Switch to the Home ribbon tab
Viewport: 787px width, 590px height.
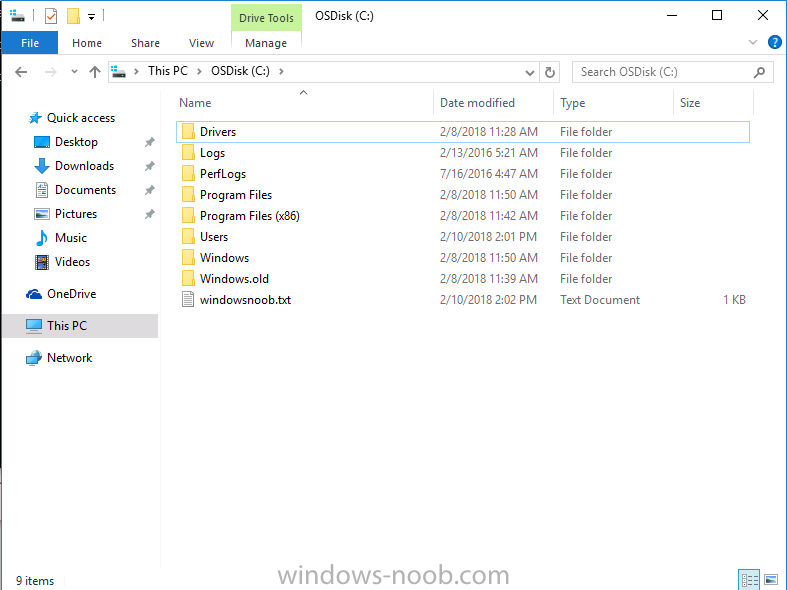click(87, 43)
